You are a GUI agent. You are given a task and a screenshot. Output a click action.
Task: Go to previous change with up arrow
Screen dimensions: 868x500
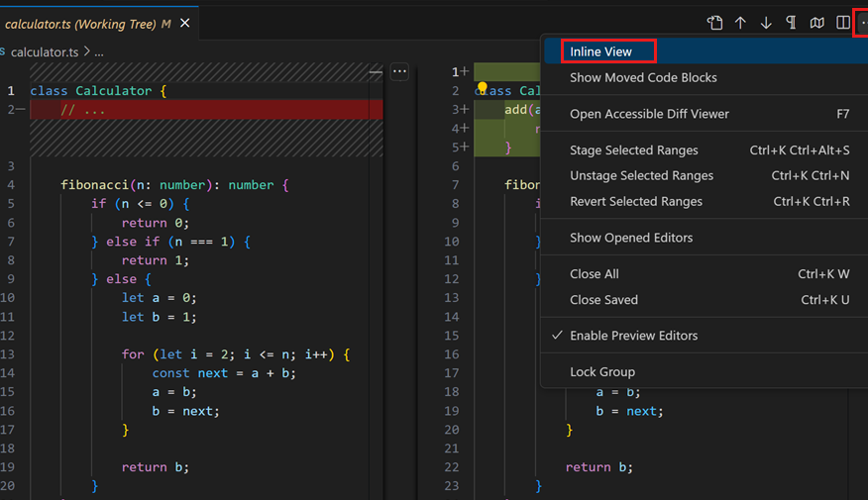pos(740,23)
